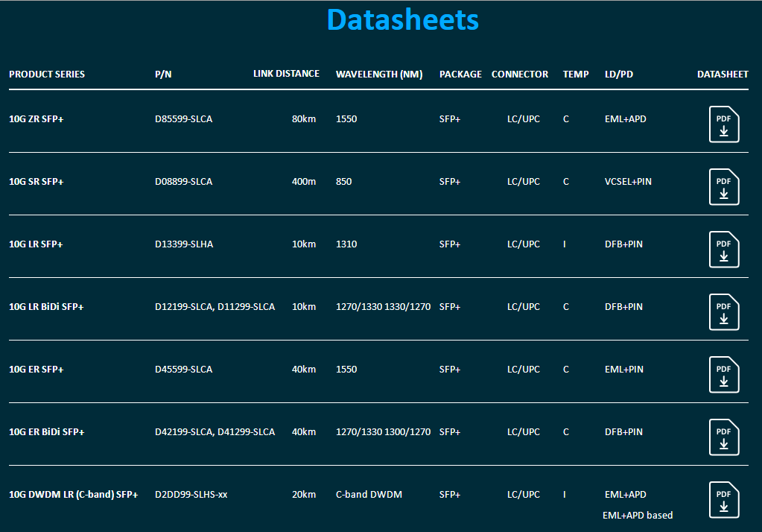Click the 400m link distance value

click(304, 182)
